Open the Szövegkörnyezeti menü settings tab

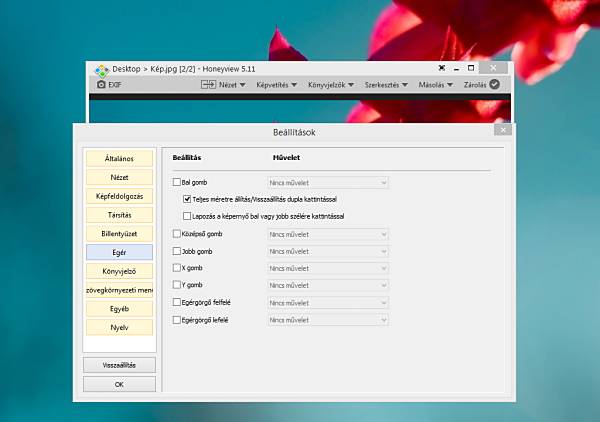[119, 290]
